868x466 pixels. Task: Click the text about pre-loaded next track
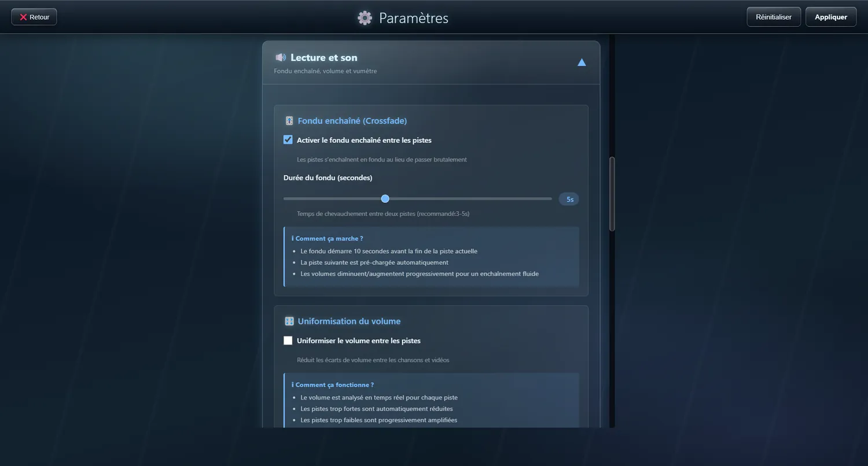(x=374, y=262)
